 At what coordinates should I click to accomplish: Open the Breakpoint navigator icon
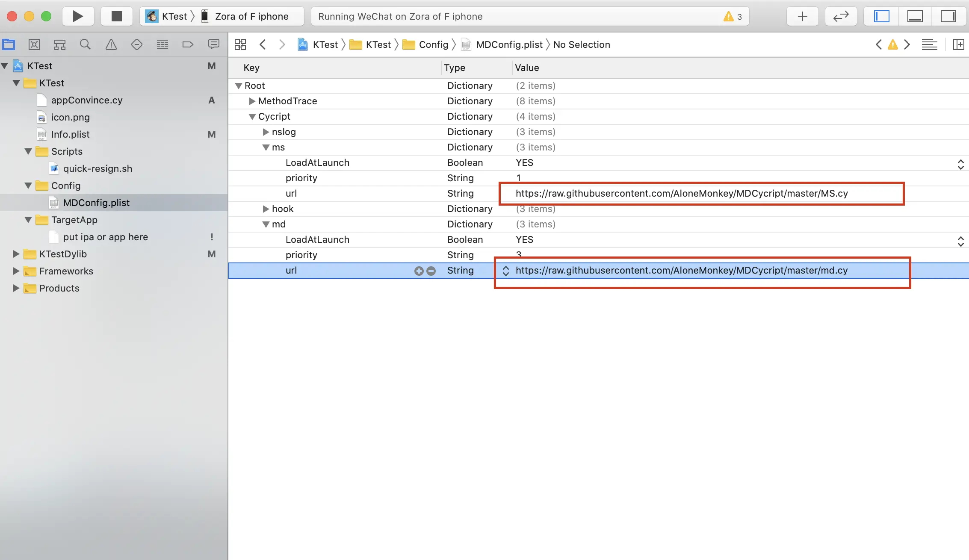pos(188,44)
